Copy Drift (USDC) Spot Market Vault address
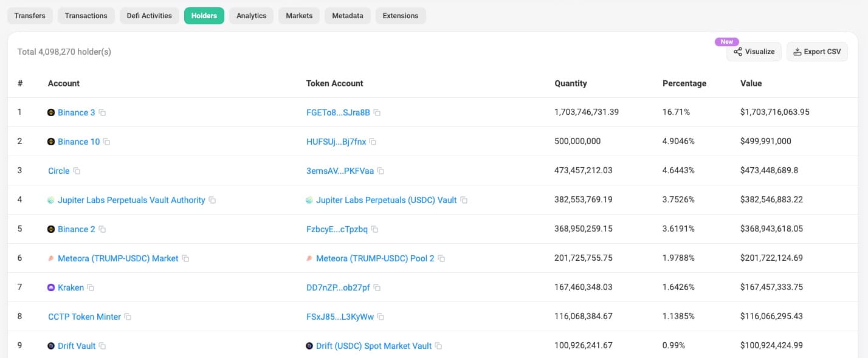The width and height of the screenshot is (868, 358). click(439, 346)
